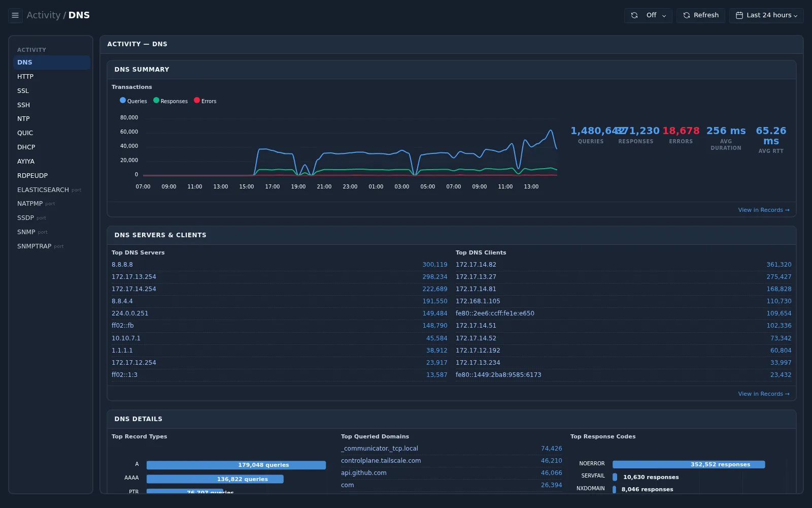This screenshot has height=508, width=812.
Task: Click the 256 ms Avg Duration stat
Action: point(726,138)
